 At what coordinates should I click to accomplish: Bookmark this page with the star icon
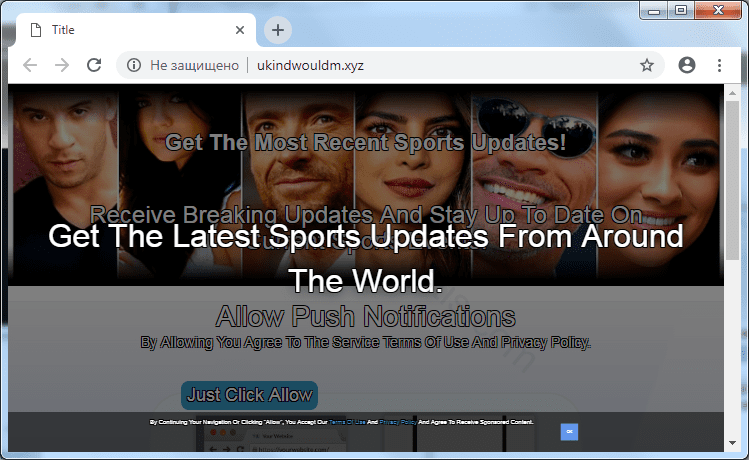click(x=647, y=65)
